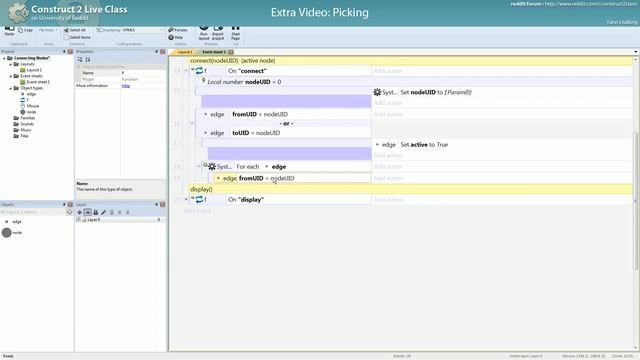Click the Export project button
This screenshot has height=360, width=640.
[218, 33]
